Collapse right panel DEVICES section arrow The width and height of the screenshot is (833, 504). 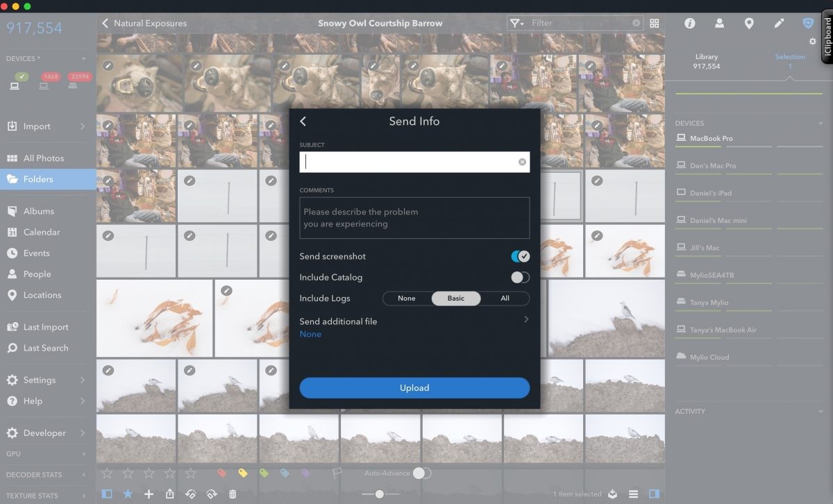click(x=821, y=123)
